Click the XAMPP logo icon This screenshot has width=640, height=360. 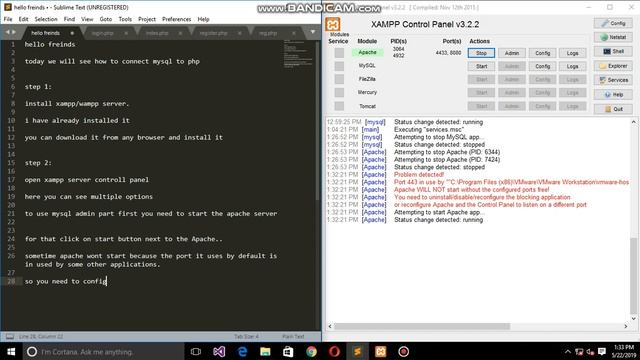[333, 24]
